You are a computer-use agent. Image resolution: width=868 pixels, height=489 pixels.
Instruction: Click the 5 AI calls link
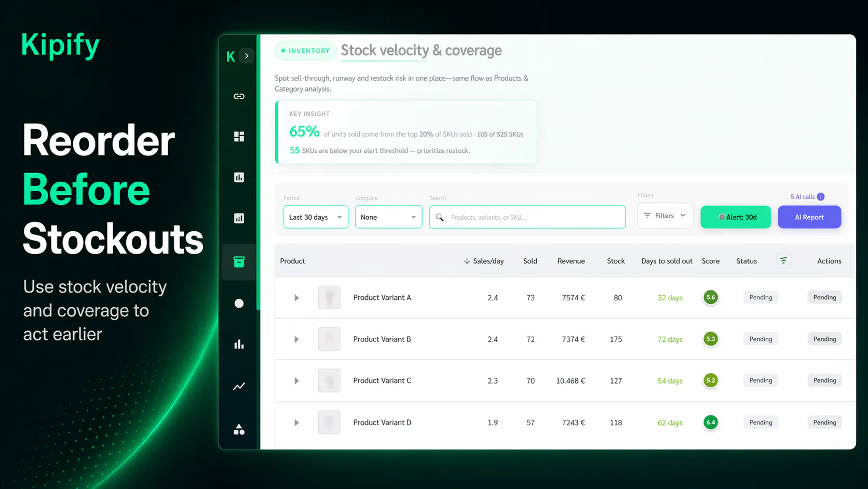803,197
